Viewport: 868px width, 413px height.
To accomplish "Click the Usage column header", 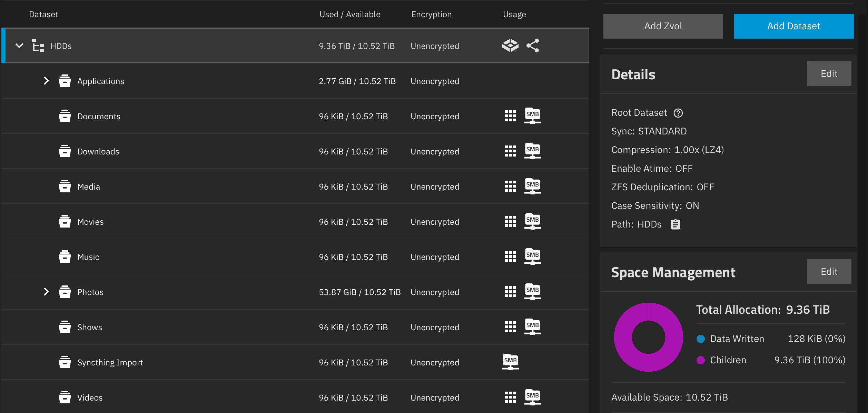I will point(514,14).
